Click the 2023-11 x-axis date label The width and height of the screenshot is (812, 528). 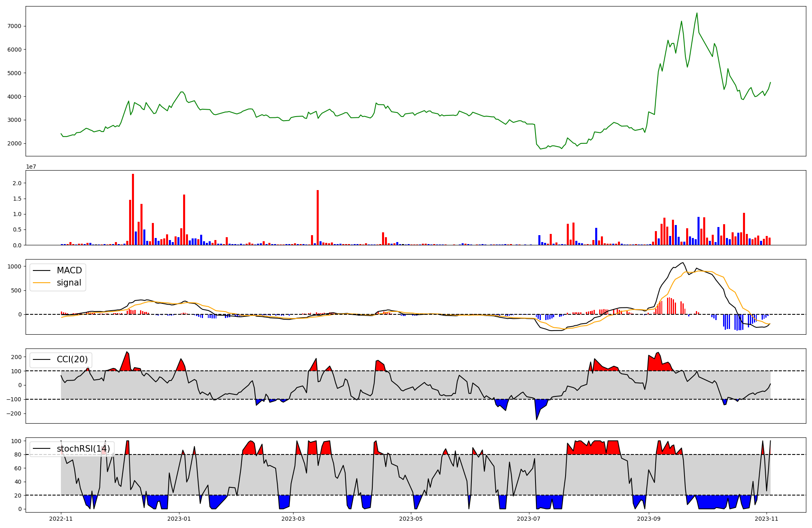coord(767,519)
